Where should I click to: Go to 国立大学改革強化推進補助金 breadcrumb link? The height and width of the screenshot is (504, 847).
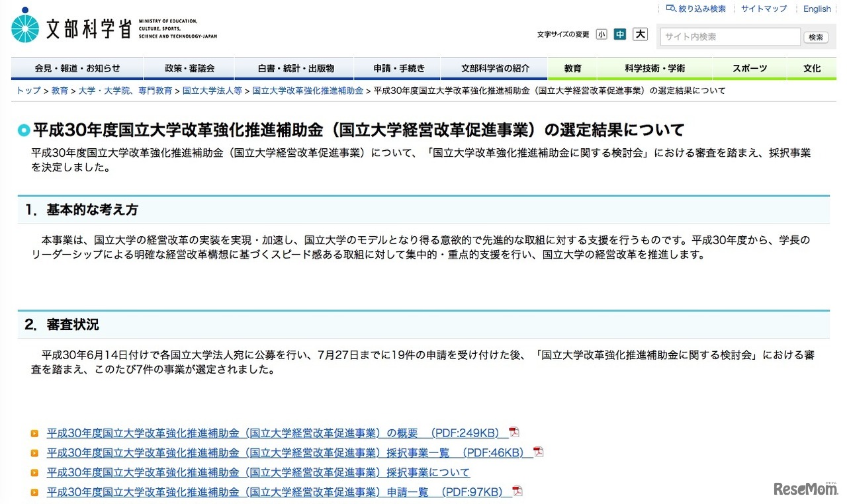coord(308,91)
